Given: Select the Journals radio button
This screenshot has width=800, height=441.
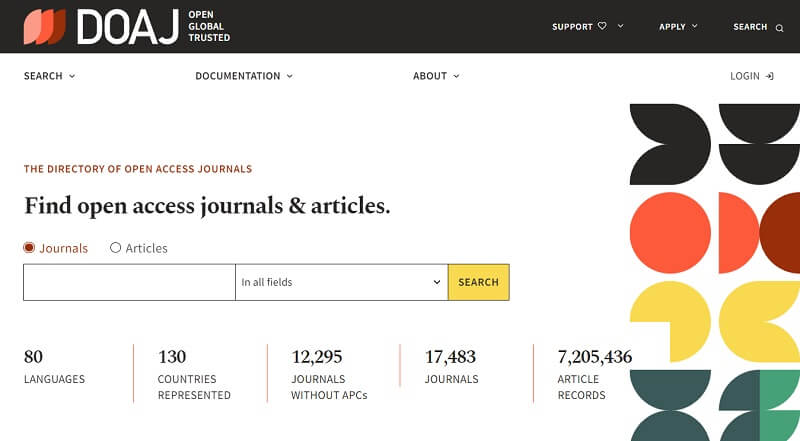Looking at the screenshot, I should click(29, 248).
